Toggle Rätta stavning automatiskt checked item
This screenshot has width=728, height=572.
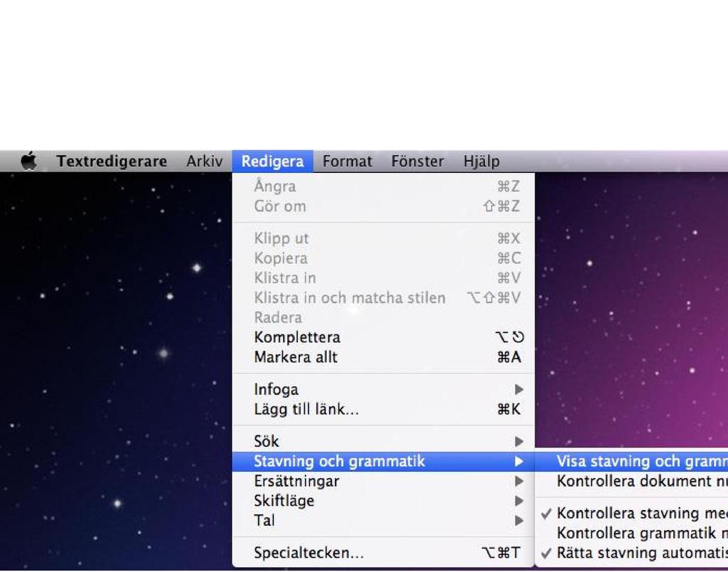631,553
